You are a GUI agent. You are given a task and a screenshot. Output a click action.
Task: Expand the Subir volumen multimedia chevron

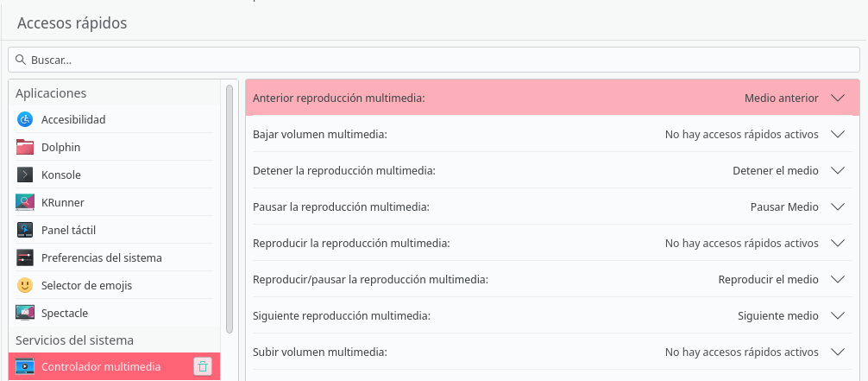(x=838, y=352)
